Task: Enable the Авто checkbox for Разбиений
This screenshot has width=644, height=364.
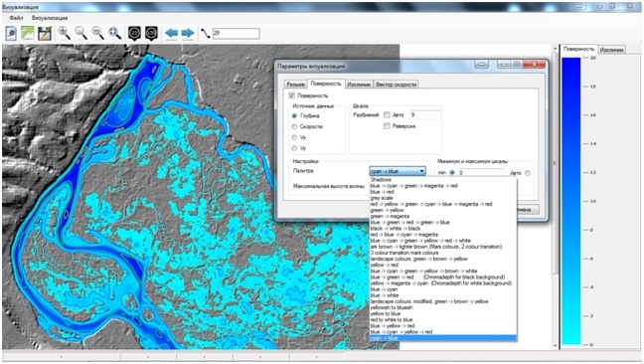Action: 387,114
